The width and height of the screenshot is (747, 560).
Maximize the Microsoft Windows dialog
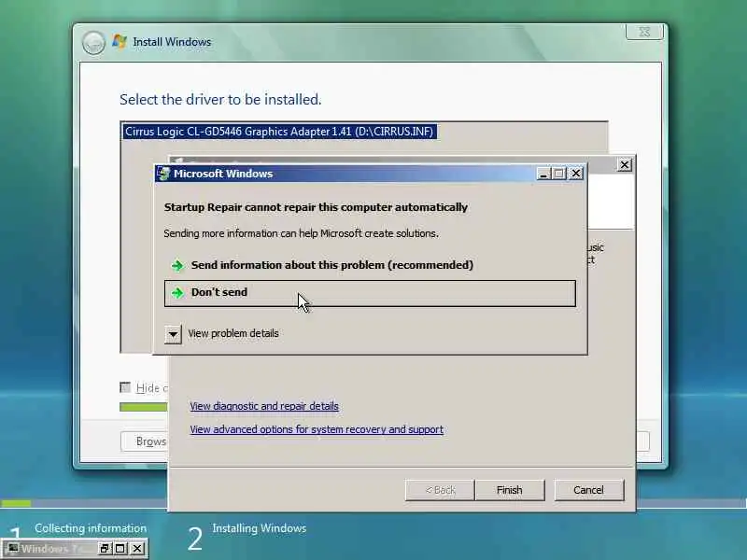coord(559,174)
